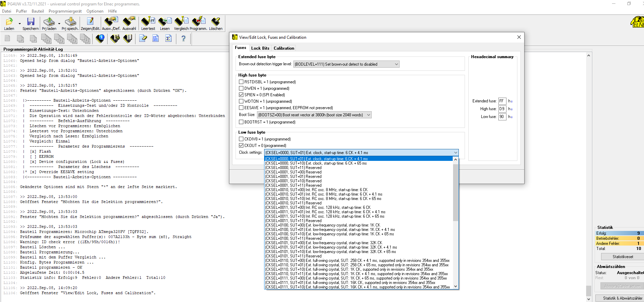Uncheck the SPIEN SPI Enabled checkbox
644x302 pixels.
(x=241, y=95)
